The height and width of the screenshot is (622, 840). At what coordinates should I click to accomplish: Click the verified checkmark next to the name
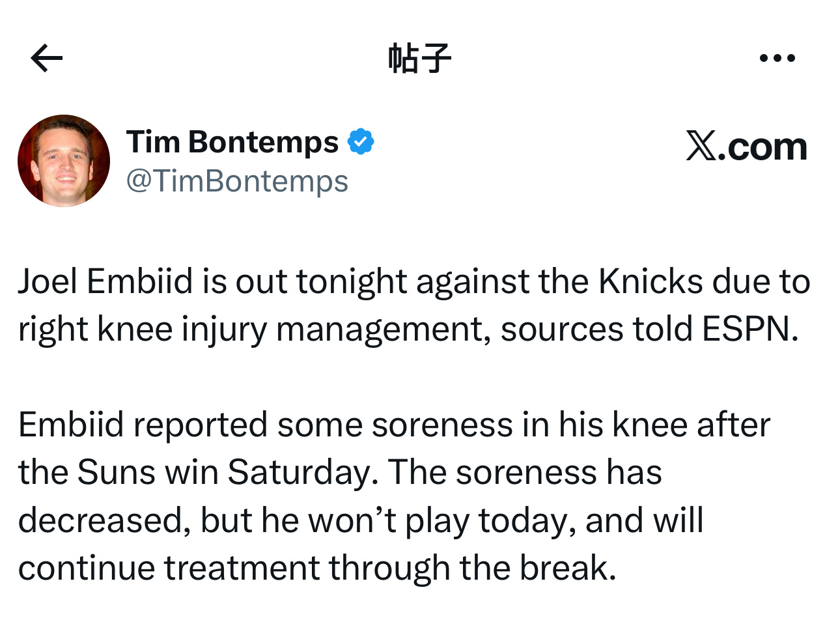tap(362, 140)
